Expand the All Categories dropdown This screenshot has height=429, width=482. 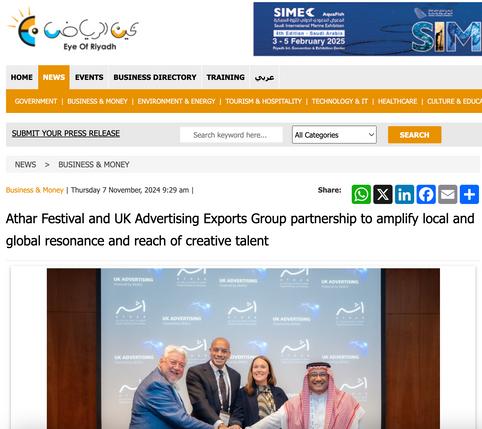pyautogui.click(x=334, y=135)
